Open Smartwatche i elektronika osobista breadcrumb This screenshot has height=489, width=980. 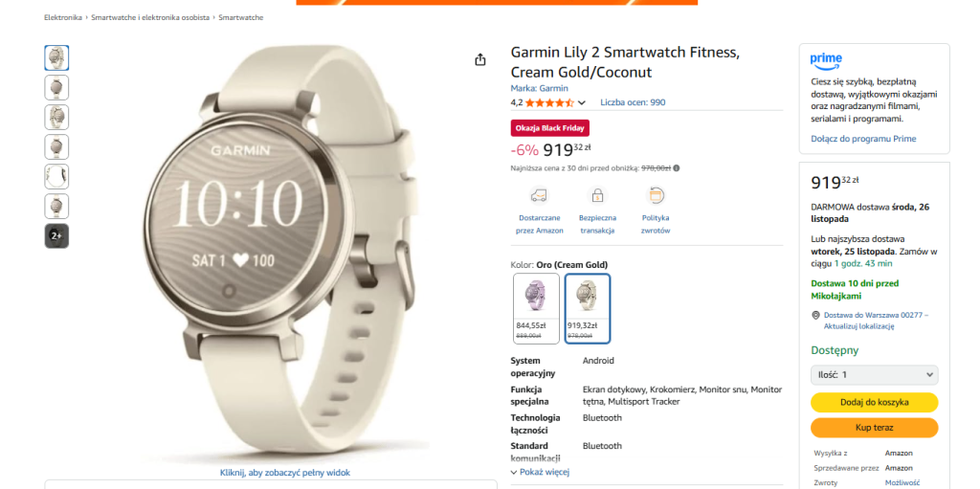pyautogui.click(x=149, y=17)
